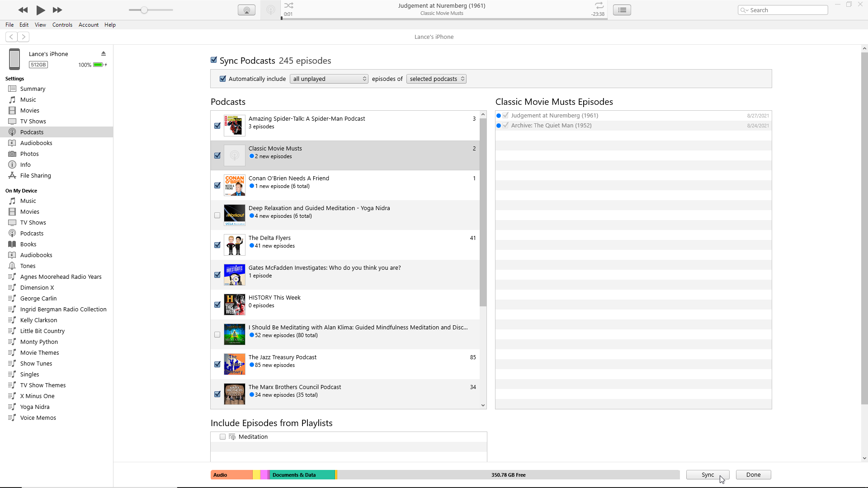Go back with the left arrow
This screenshot has width=868, height=488.
click(11, 37)
